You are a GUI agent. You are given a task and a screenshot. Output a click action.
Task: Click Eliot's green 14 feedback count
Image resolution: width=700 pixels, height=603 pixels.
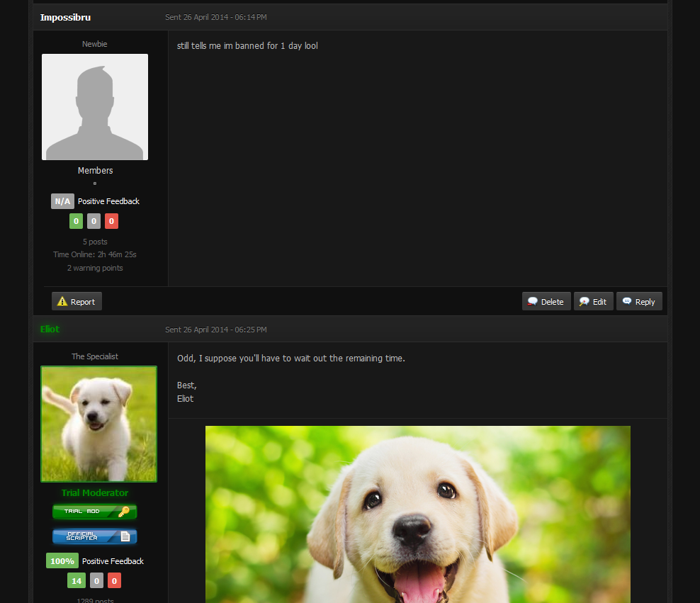[77, 581]
